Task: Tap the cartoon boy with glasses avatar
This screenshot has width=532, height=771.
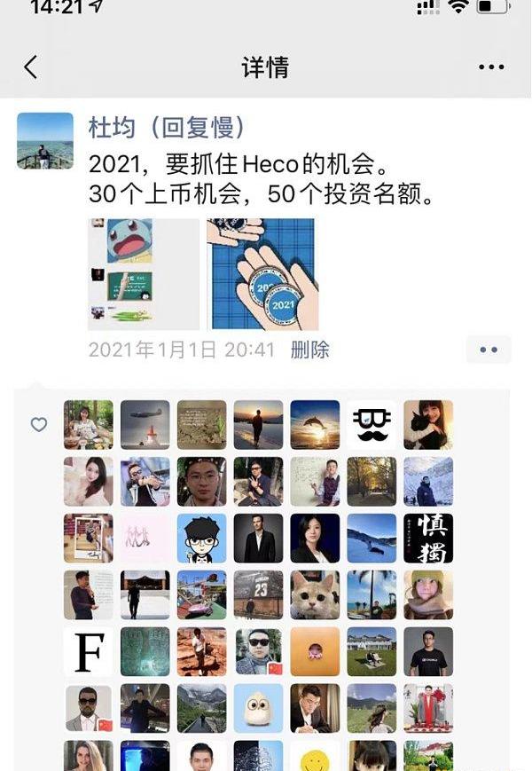Action: click(202, 539)
